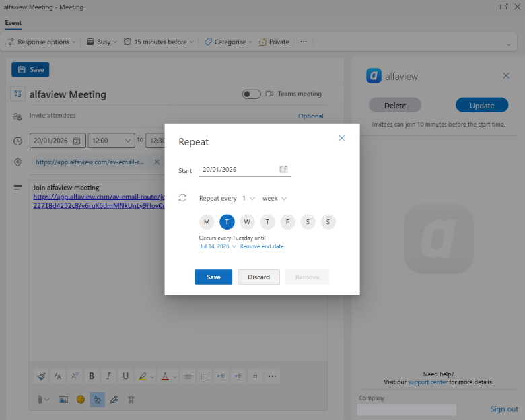525x420 pixels.
Task: Click the blue Save button above title
Action: pos(30,70)
